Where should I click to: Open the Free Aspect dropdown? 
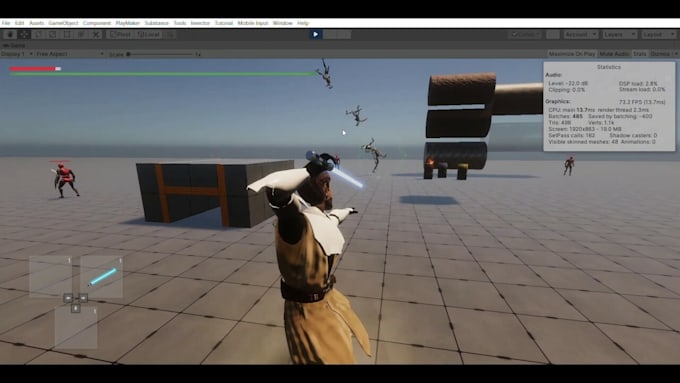tap(70, 54)
